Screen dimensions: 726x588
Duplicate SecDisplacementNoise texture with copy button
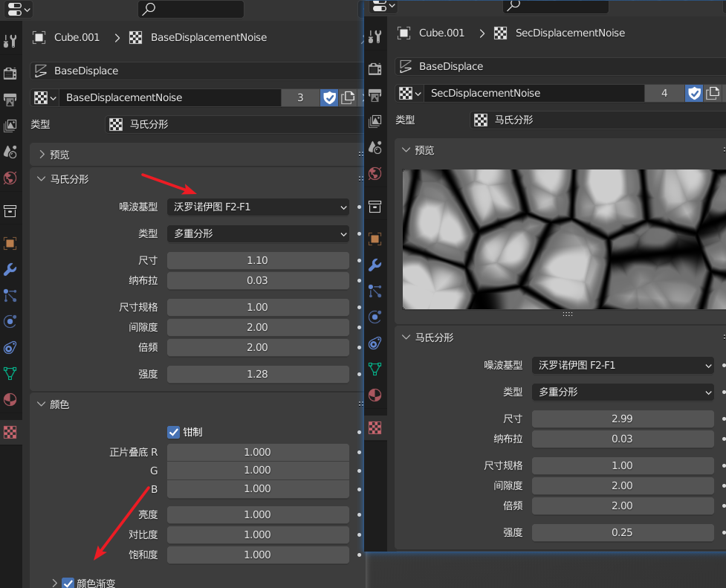point(713,93)
